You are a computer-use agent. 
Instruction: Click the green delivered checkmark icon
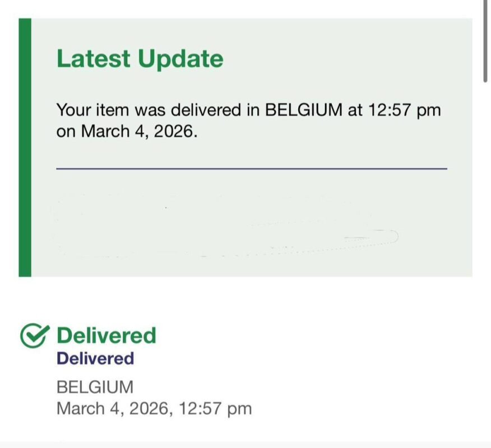tap(35, 335)
